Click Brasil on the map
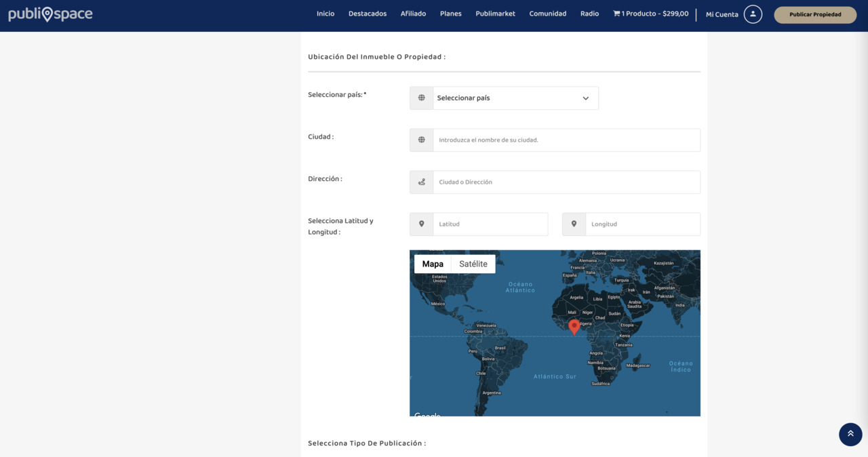 click(500, 348)
